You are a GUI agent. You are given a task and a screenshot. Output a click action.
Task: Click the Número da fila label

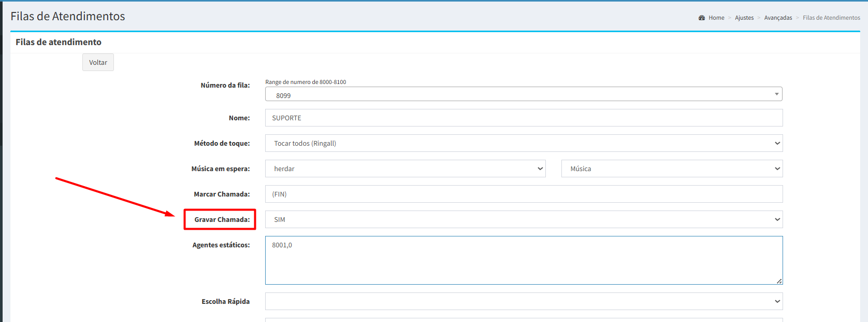[225, 85]
